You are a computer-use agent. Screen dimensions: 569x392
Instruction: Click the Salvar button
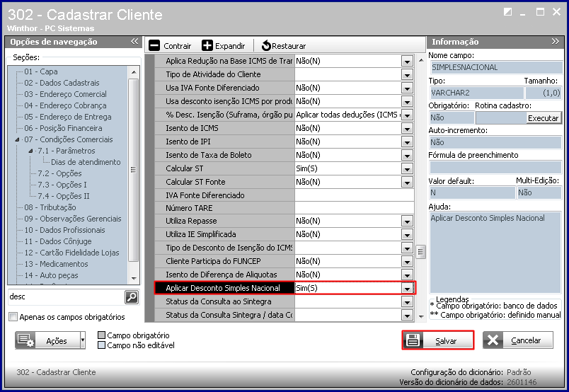(437, 340)
